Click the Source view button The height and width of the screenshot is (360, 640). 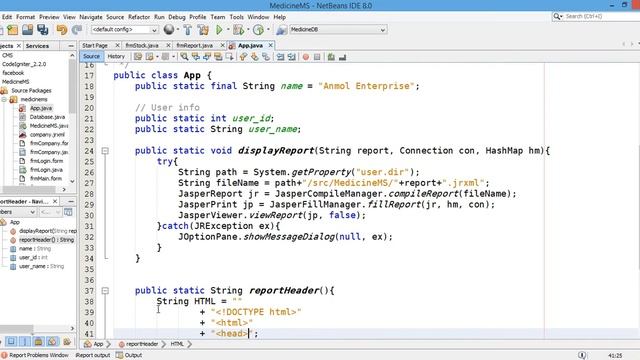[91, 56]
